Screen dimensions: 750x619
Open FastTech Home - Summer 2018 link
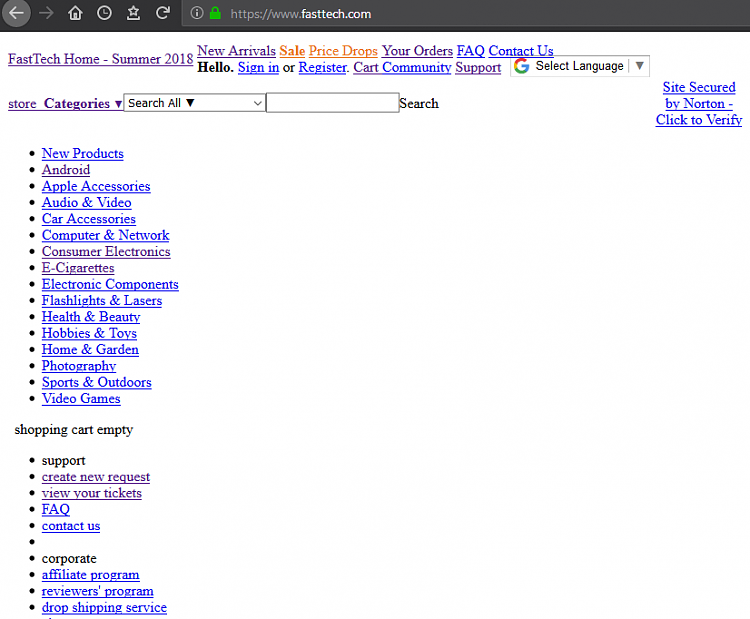100,59
